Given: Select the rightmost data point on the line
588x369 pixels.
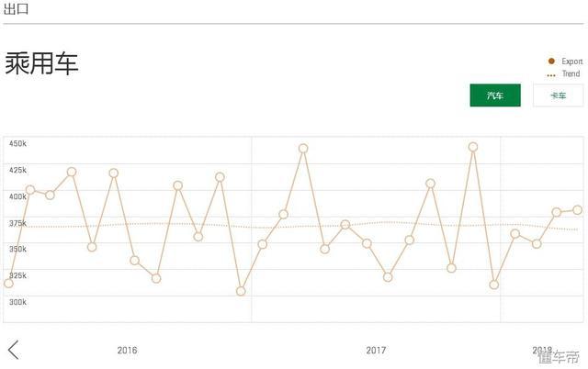Looking at the screenshot, I should pos(578,210).
